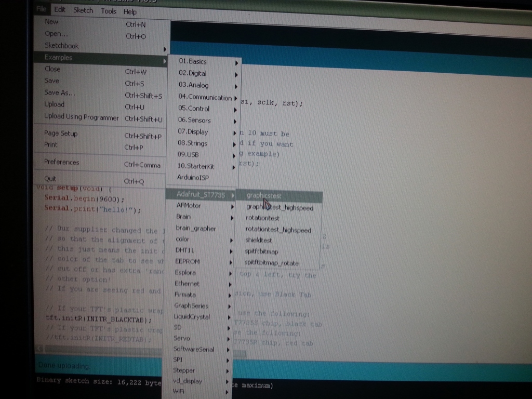Expand the AFMotor library examples
Viewport: 532px width, 399px height.
[x=200, y=206]
